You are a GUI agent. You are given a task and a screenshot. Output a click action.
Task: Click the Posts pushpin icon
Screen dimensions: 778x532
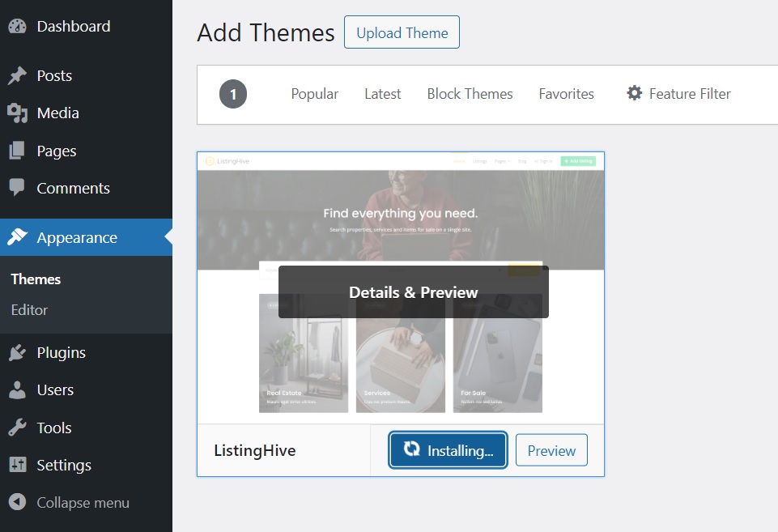point(17,76)
